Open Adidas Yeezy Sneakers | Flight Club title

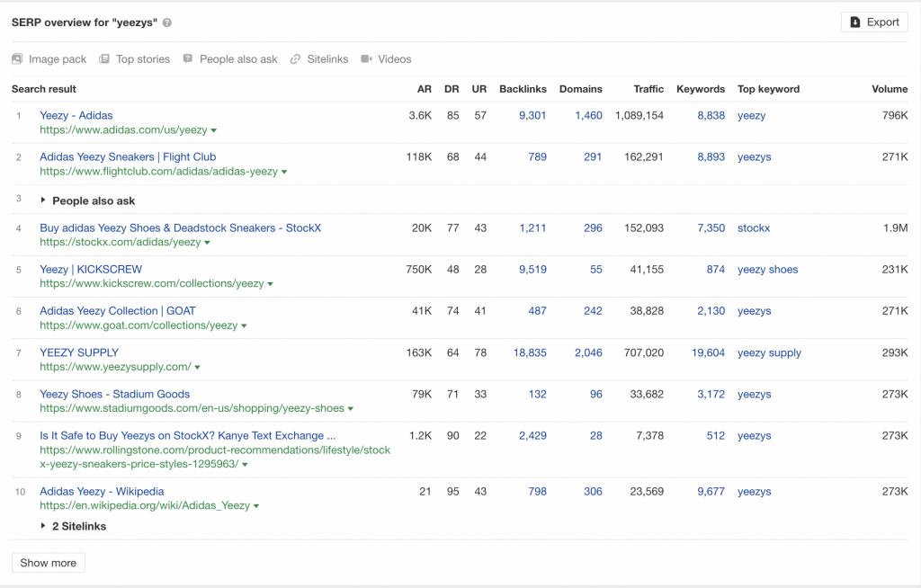click(x=128, y=156)
